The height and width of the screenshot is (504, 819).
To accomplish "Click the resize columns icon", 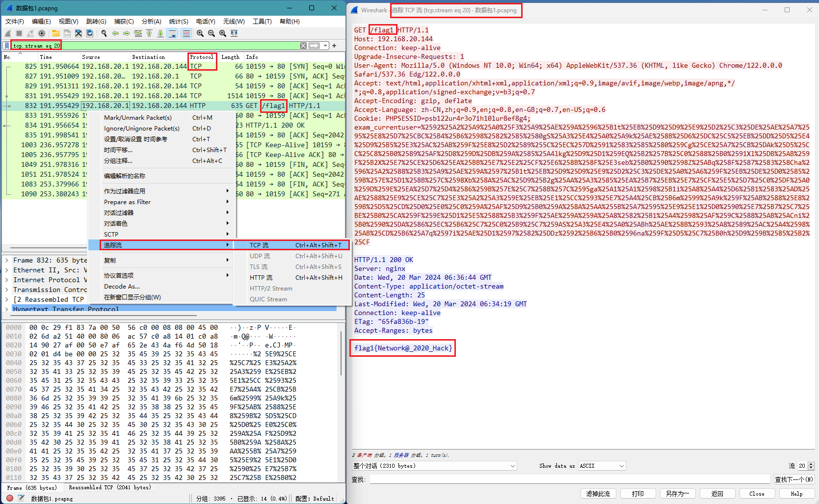I will [234, 33].
